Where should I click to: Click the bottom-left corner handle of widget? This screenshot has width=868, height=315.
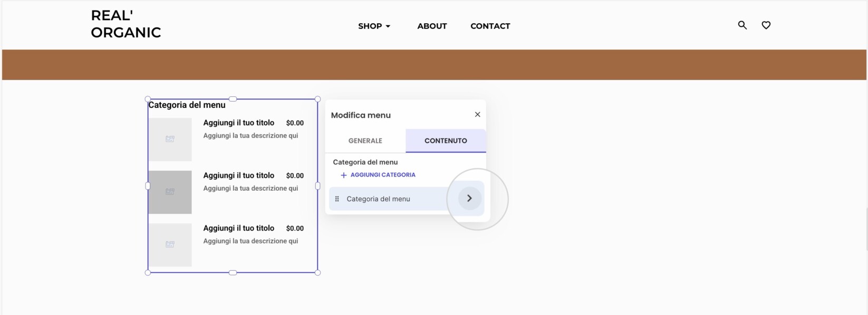[148, 272]
